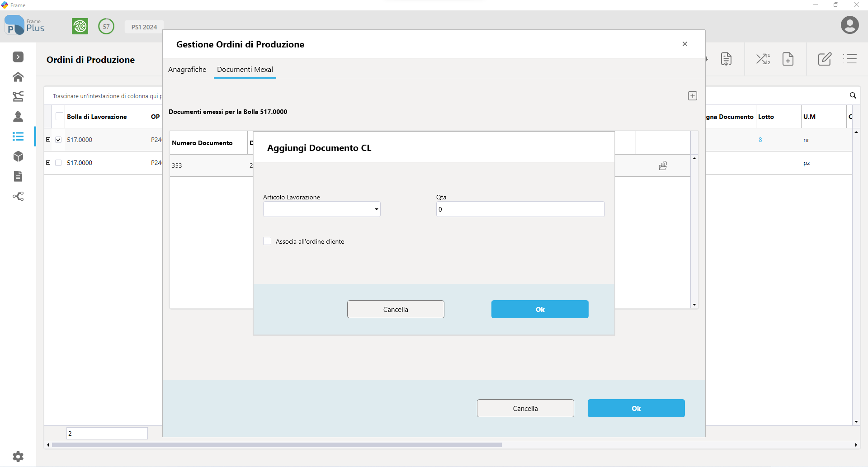Click the PS1 2024 tab

click(x=144, y=27)
